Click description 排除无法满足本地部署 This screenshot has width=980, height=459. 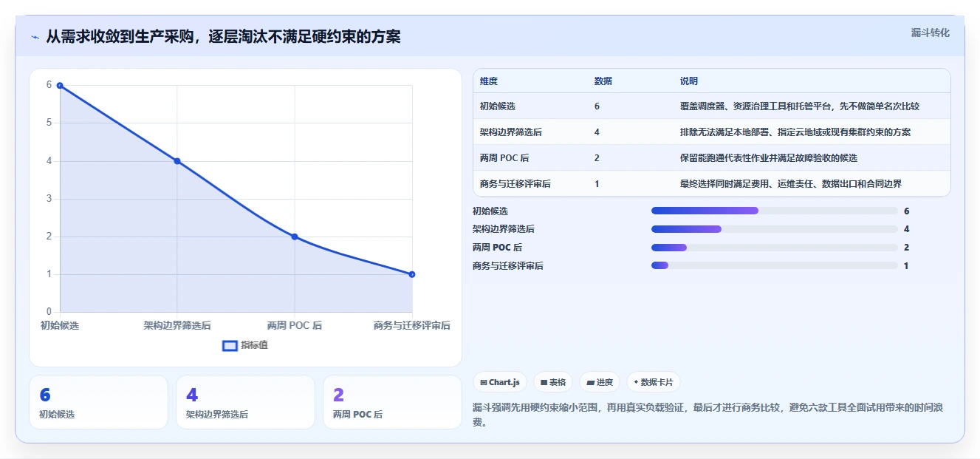click(795, 132)
